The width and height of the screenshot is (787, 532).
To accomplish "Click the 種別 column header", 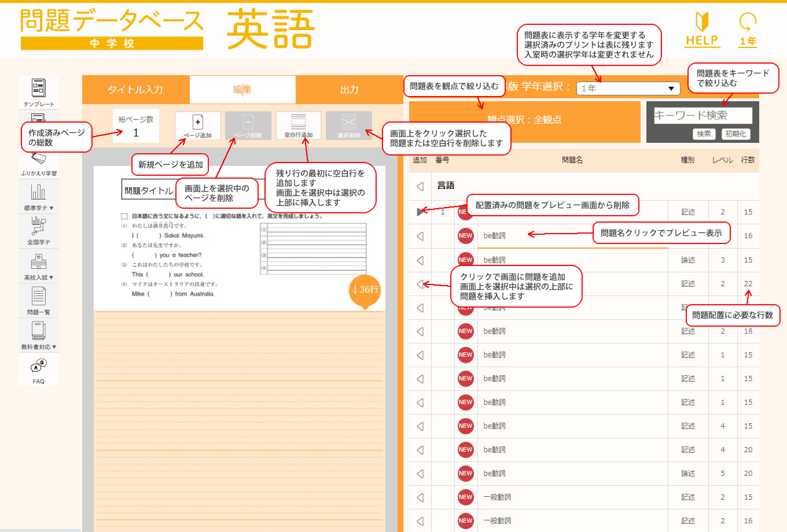I will point(687,160).
